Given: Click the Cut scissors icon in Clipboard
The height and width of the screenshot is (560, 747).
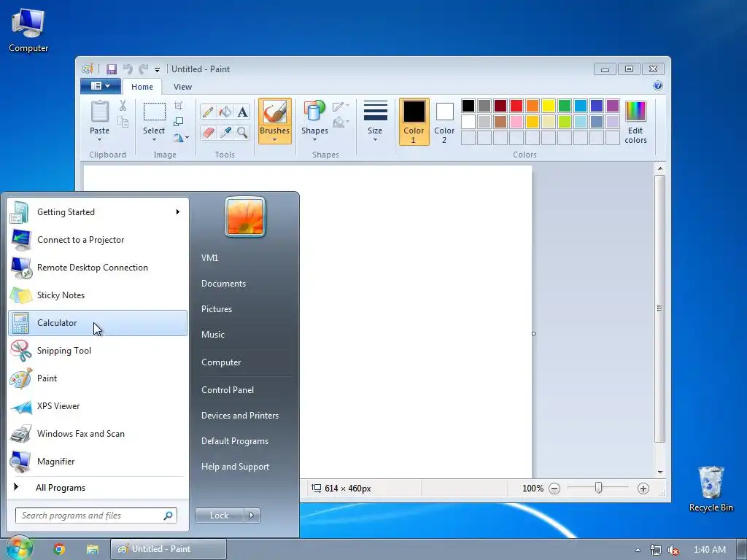Looking at the screenshot, I should click(123, 106).
